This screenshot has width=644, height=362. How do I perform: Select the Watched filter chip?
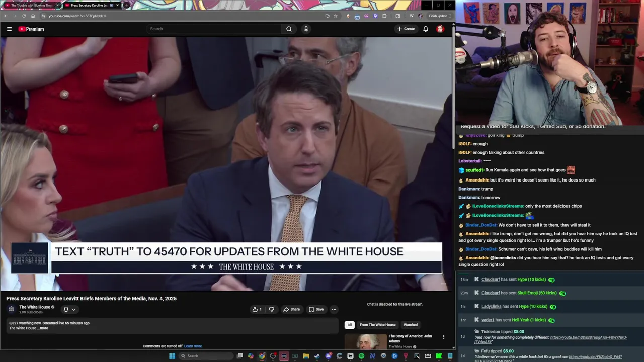[x=411, y=325]
